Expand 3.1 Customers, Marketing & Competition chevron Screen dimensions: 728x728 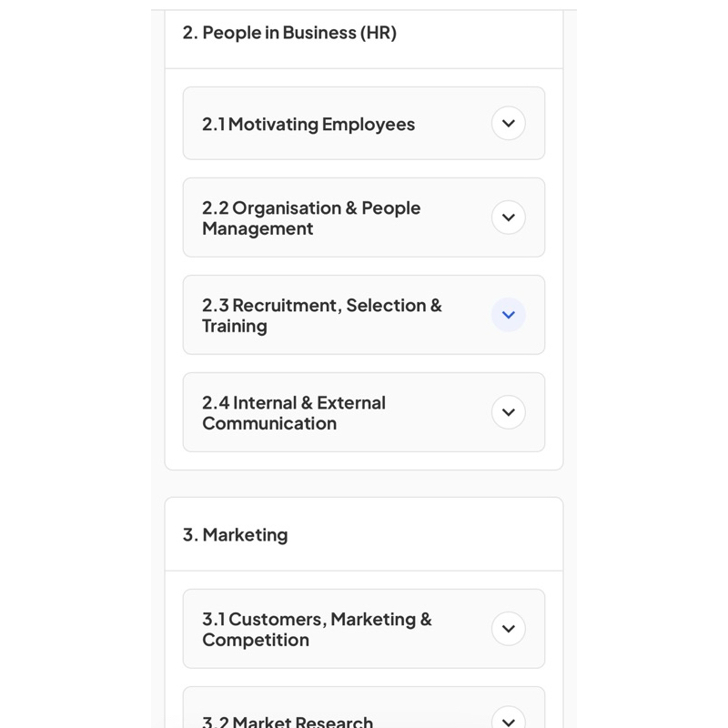click(x=509, y=629)
